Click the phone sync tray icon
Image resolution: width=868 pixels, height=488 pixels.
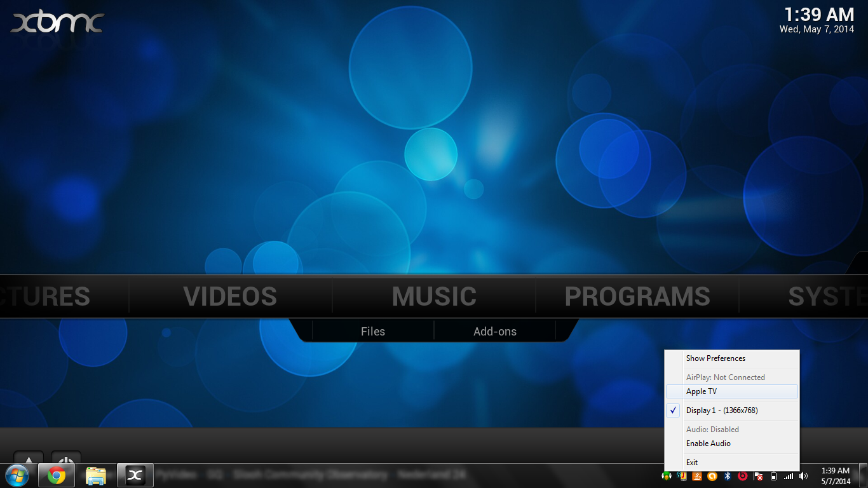pos(682,476)
